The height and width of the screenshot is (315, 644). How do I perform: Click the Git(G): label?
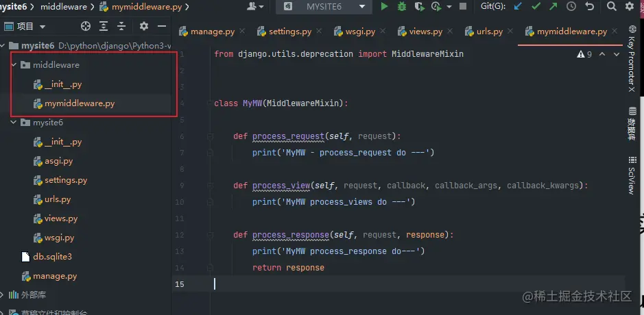493,7
